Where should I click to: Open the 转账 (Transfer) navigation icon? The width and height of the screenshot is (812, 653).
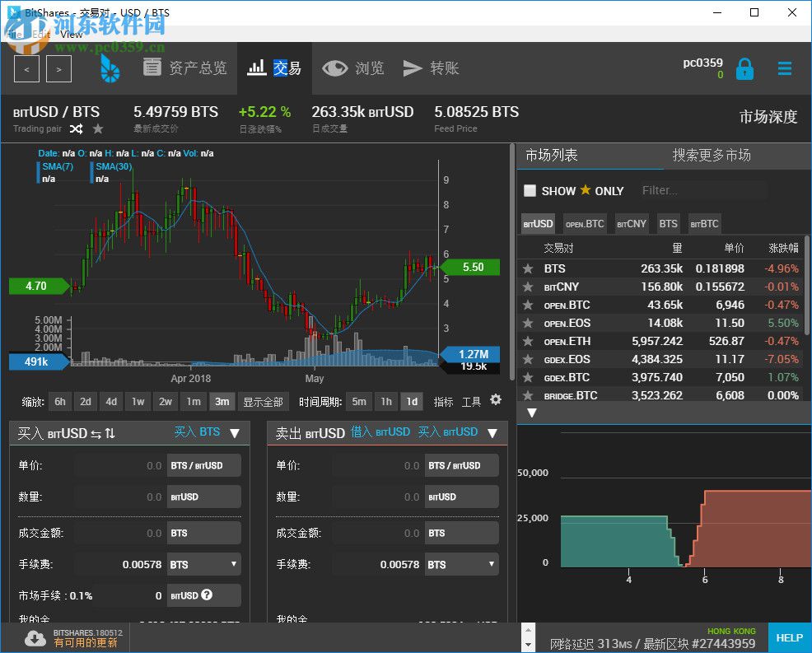point(413,69)
